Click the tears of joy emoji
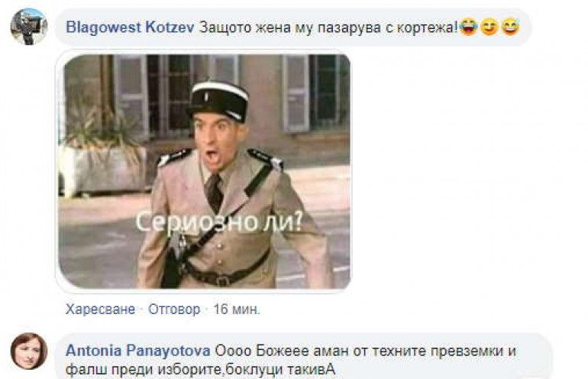This screenshot has width=588, height=379. 468,27
